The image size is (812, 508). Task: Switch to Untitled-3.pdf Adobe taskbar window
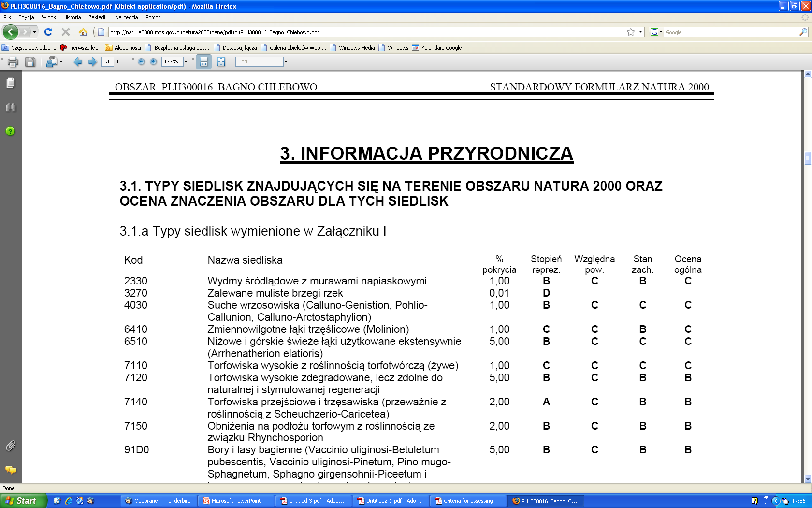[x=313, y=501]
